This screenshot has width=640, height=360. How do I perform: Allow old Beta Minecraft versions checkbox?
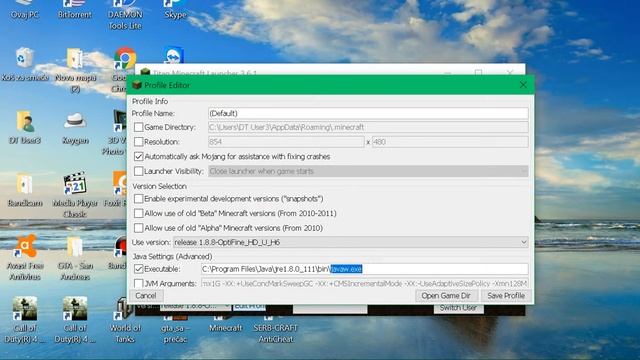coord(138,213)
